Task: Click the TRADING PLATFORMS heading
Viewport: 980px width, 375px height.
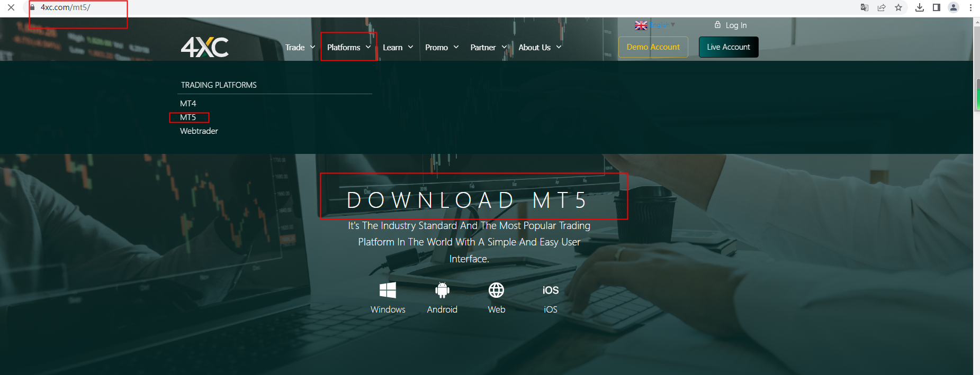Action: pos(219,85)
